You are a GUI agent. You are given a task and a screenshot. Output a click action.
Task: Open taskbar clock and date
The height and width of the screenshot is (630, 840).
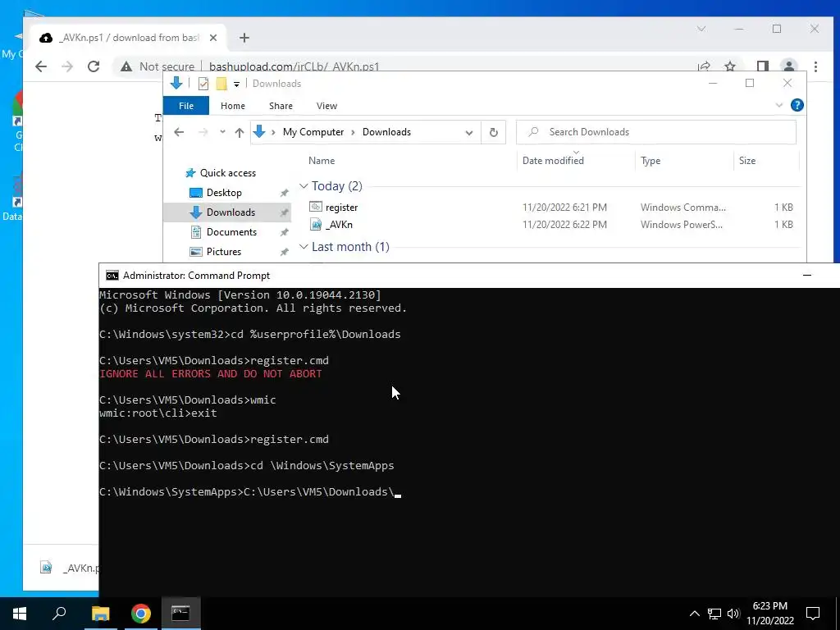pyautogui.click(x=769, y=614)
